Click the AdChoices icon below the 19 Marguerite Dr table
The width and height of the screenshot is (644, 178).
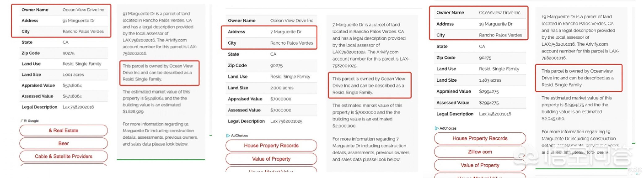436,128
